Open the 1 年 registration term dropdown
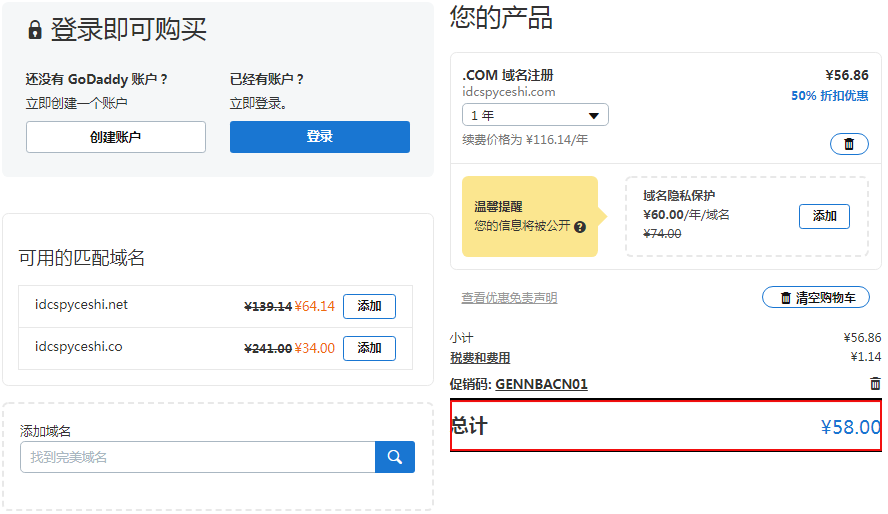 (535, 115)
